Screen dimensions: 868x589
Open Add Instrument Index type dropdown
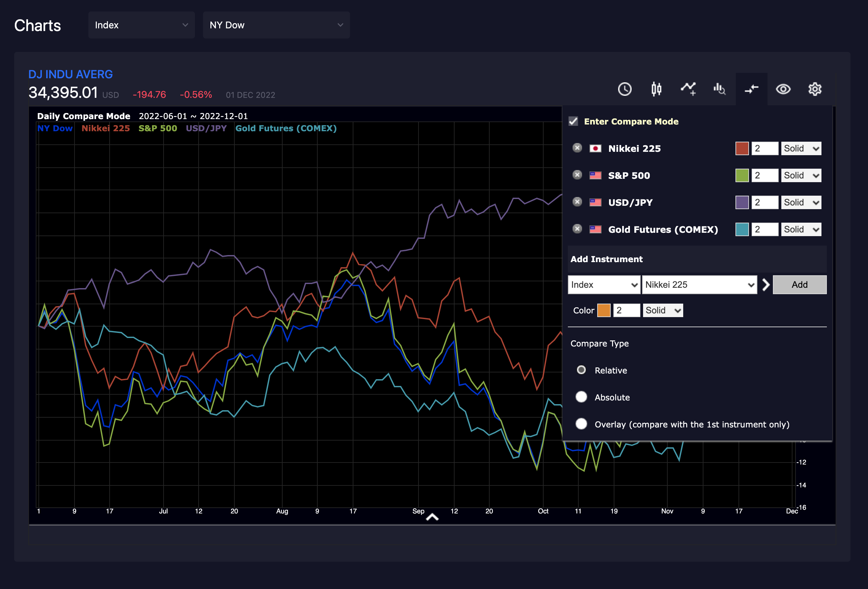(604, 285)
